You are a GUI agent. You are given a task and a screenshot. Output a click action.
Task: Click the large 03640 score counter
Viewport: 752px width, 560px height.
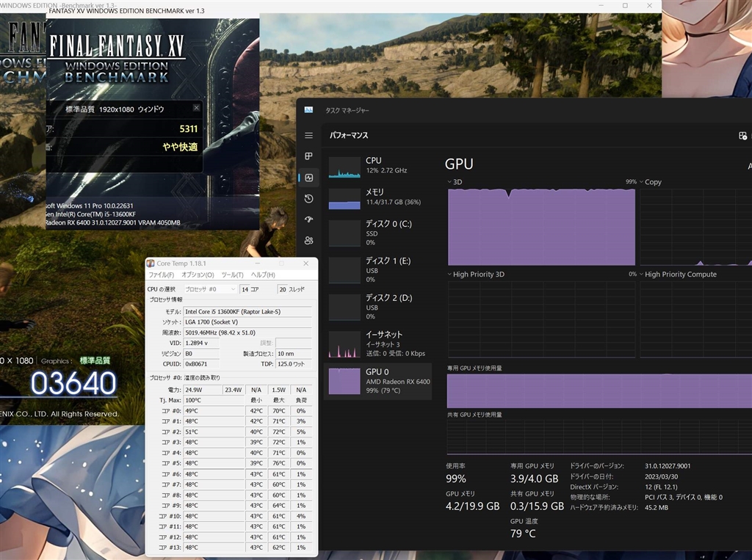[73, 384]
